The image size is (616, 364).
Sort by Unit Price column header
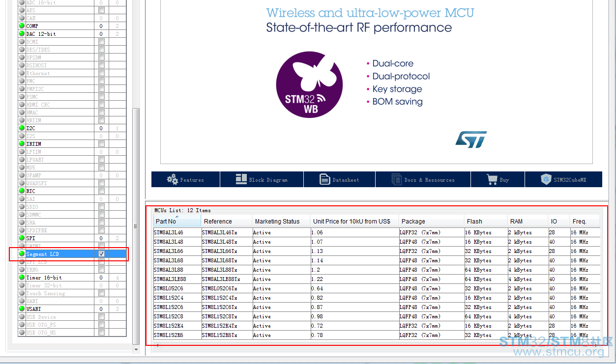(354, 221)
